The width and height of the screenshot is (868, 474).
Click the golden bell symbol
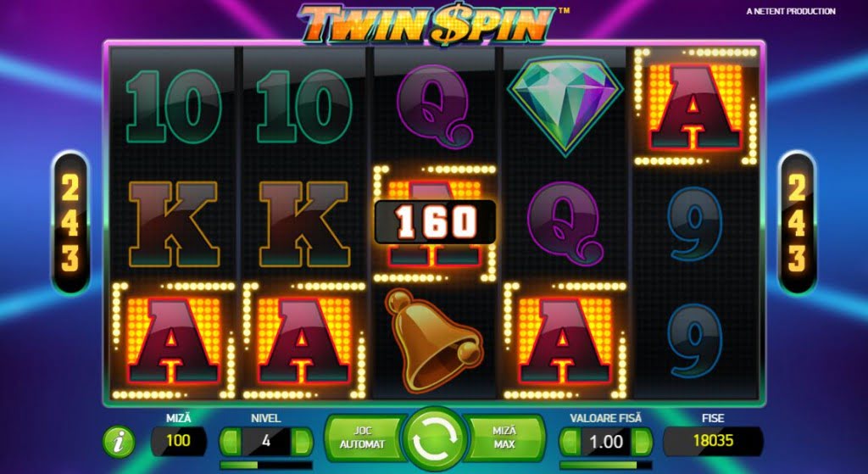(433, 339)
